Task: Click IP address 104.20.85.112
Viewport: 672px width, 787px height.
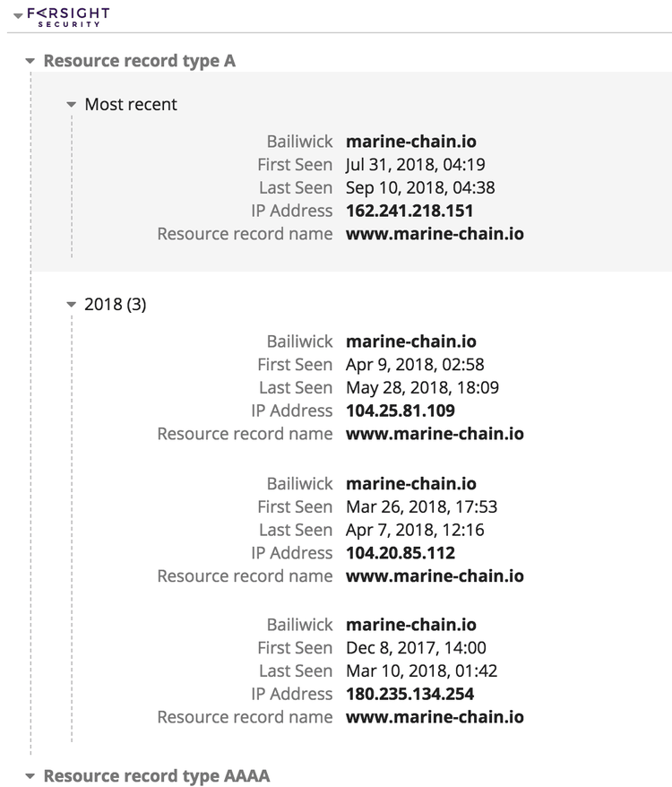Action: pyautogui.click(x=400, y=552)
